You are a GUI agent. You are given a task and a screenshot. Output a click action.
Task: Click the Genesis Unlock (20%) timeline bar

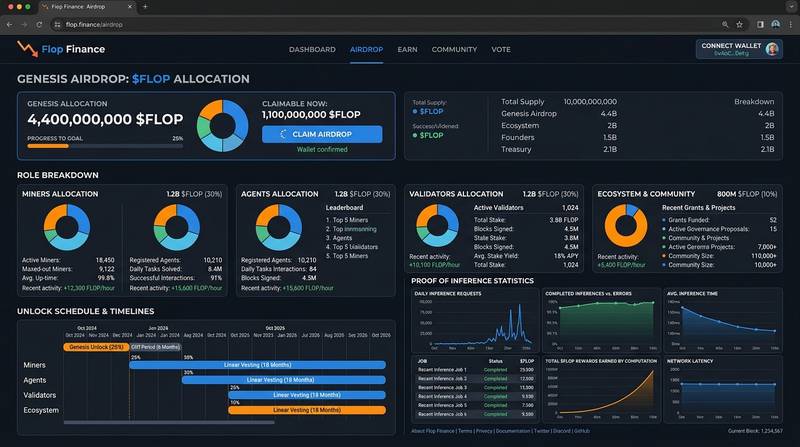coord(96,347)
